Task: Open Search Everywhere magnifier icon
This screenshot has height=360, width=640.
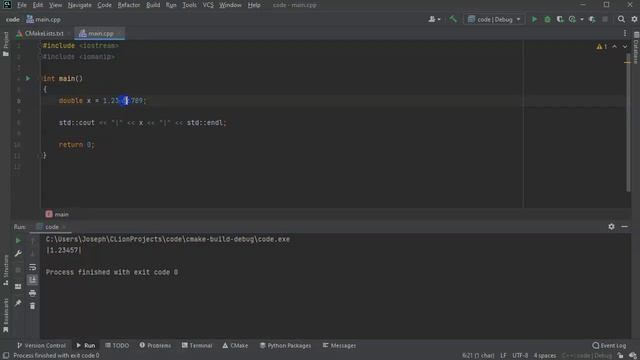Action: click(621, 19)
